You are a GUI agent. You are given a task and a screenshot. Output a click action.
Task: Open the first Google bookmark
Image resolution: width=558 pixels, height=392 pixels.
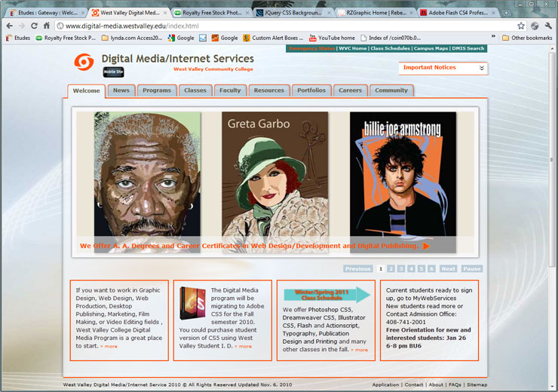[x=181, y=38]
